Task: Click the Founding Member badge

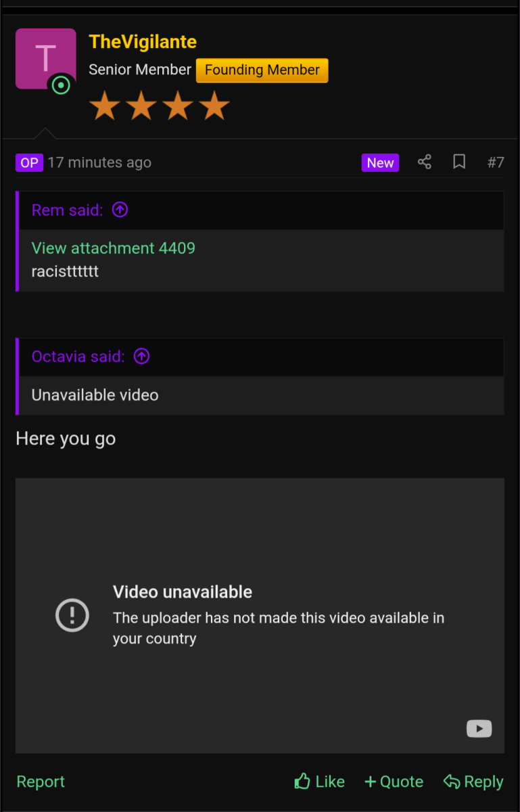Action: coord(262,70)
